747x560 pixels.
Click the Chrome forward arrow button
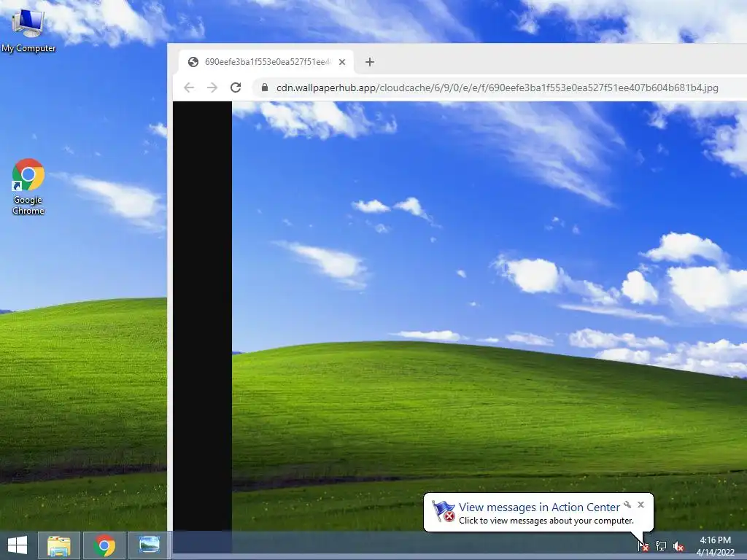tap(212, 87)
